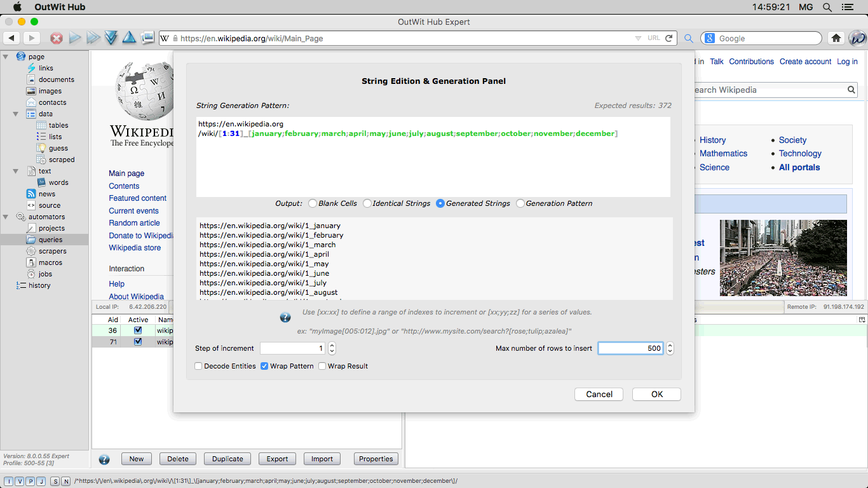
Task: Click the blue help icon in dialog
Action: coord(285,318)
